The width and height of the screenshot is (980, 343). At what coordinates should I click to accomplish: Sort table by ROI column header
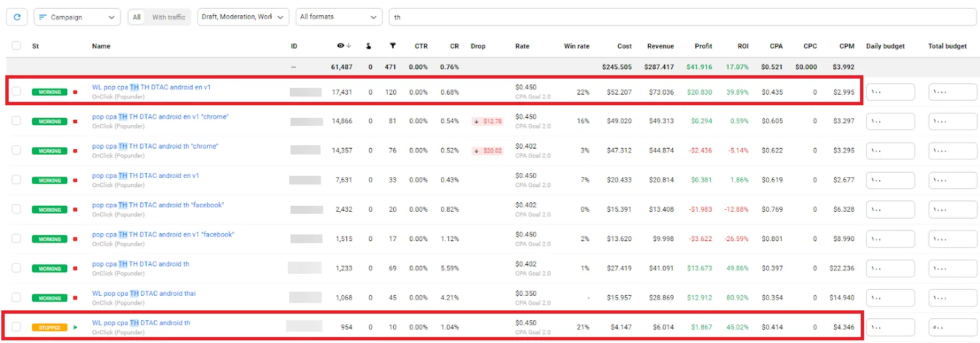point(743,46)
